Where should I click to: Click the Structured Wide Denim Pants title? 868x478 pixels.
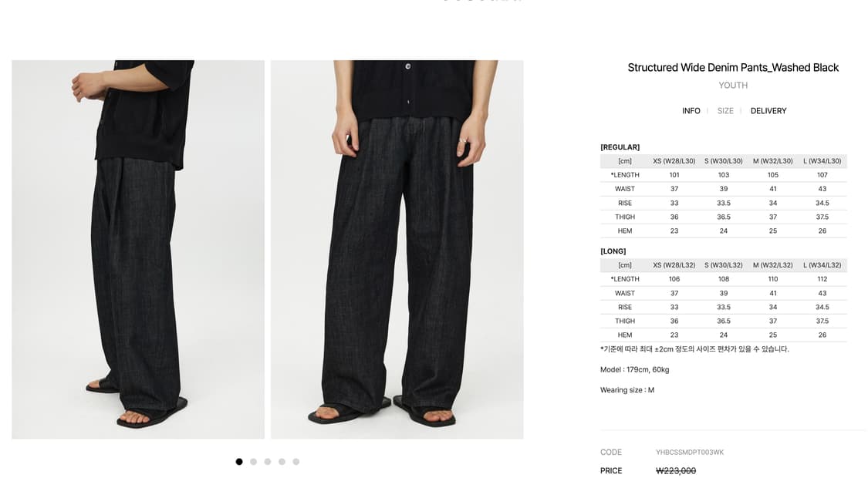point(733,68)
